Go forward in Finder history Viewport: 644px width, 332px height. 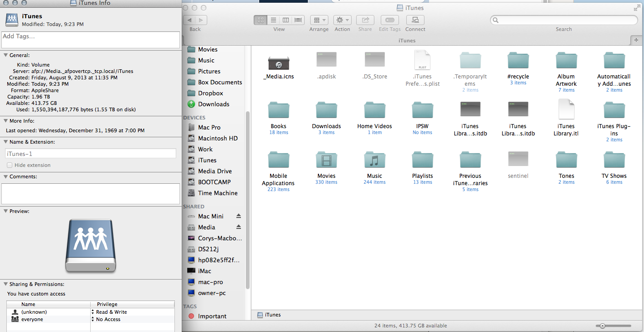pyautogui.click(x=201, y=20)
